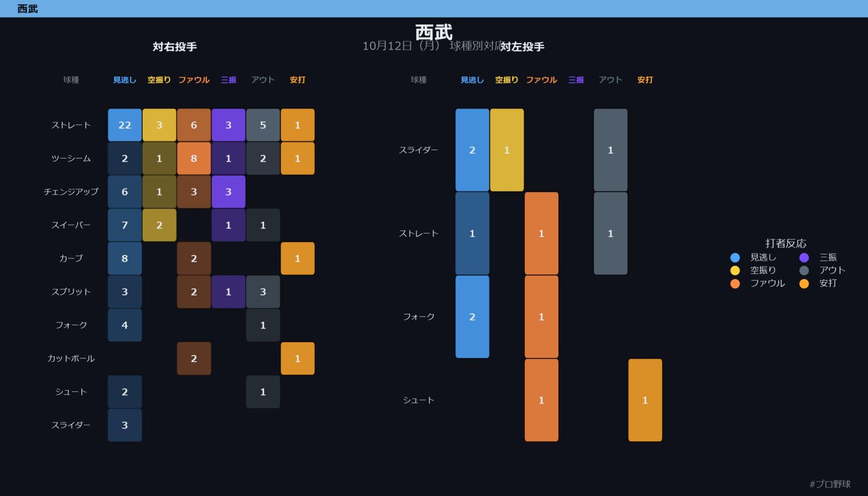This screenshot has height=496, width=868.
Task: Click ストレート アウト cell showing 5
Action: tap(263, 125)
